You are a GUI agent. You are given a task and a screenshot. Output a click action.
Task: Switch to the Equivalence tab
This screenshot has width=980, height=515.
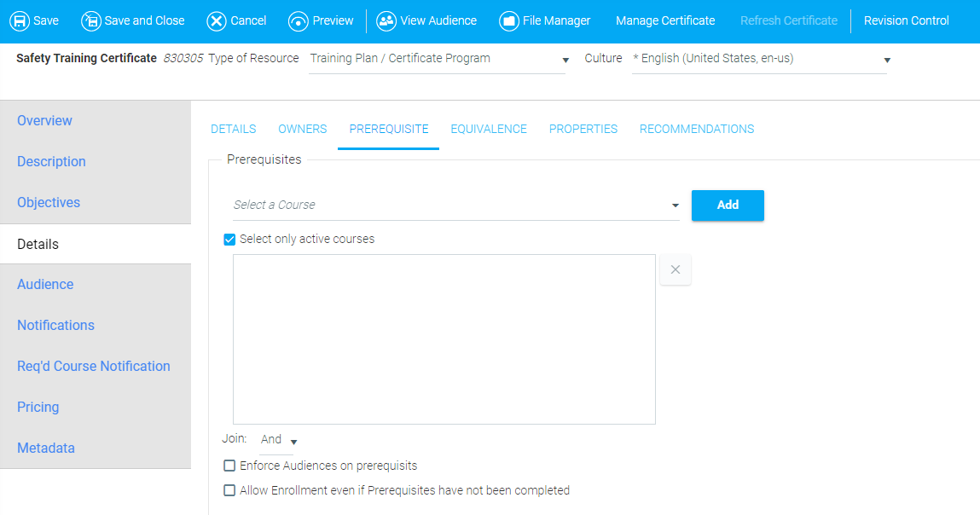489,130
